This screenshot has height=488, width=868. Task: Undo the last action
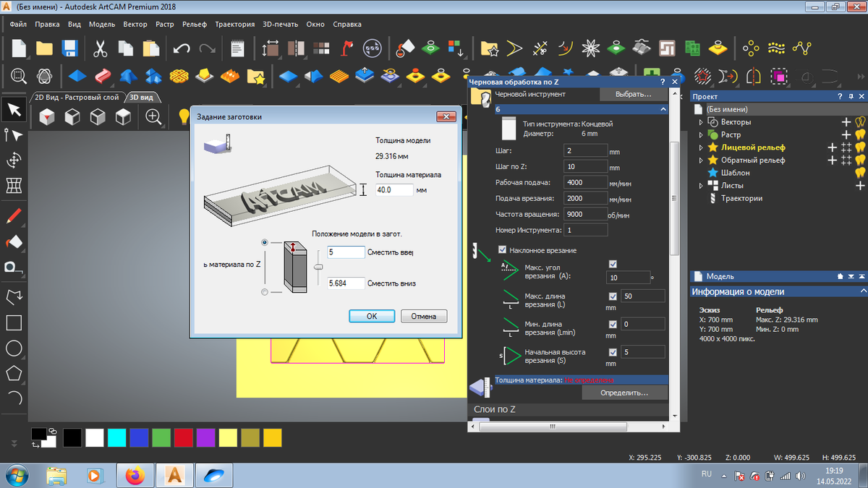pyautogui.click(x=182, y=48)
